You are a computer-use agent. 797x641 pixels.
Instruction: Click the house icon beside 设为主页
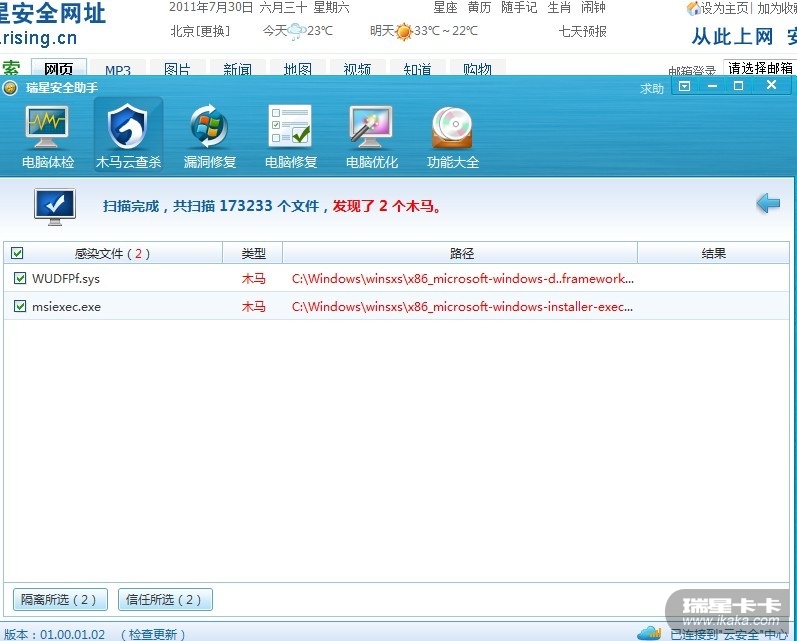pos(693,8)
